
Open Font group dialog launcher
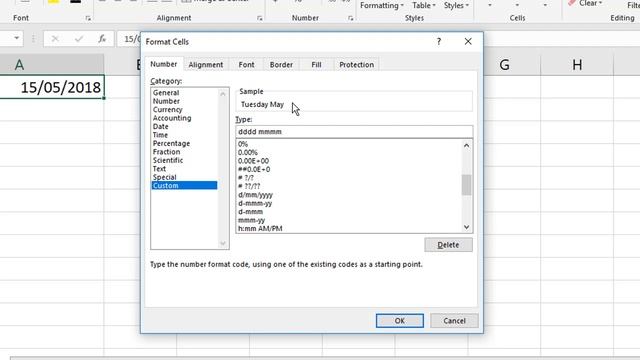tap(88, 18)
